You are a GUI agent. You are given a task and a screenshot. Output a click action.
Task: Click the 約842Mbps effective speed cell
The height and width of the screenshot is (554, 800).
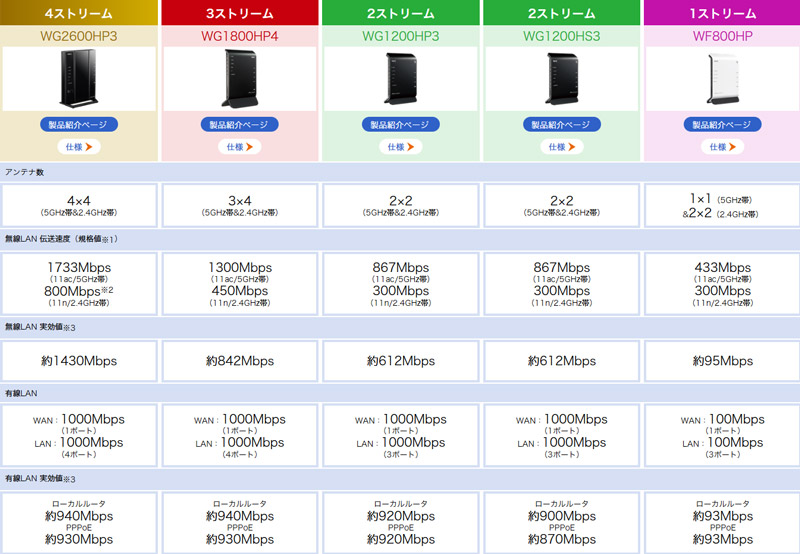240,361
